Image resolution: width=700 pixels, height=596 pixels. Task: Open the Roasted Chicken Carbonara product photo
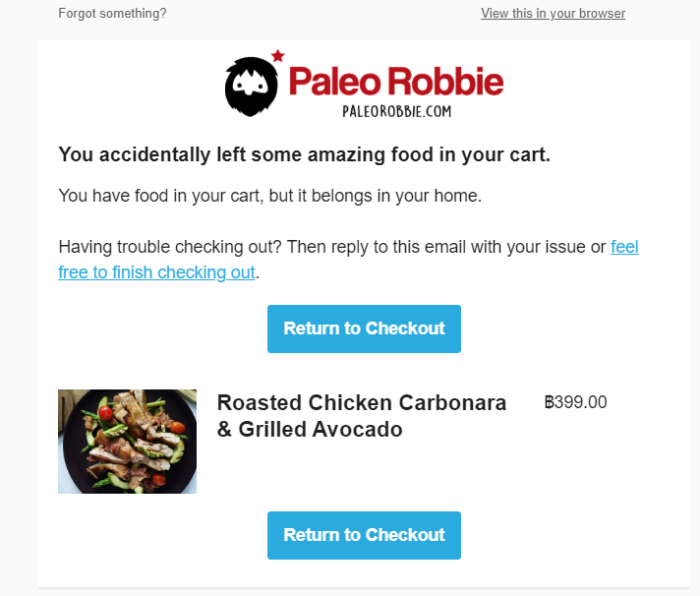pos(127,442)
